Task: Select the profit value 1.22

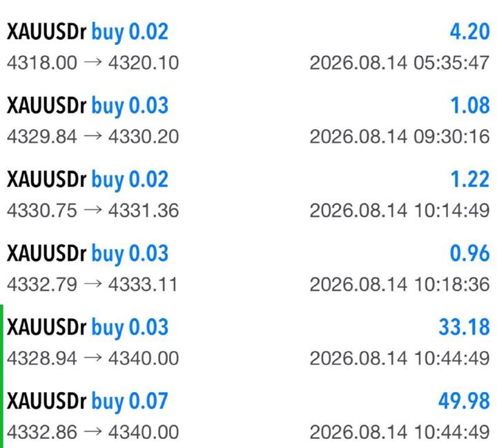Action: pyautogui.click(x=470, y=179)
